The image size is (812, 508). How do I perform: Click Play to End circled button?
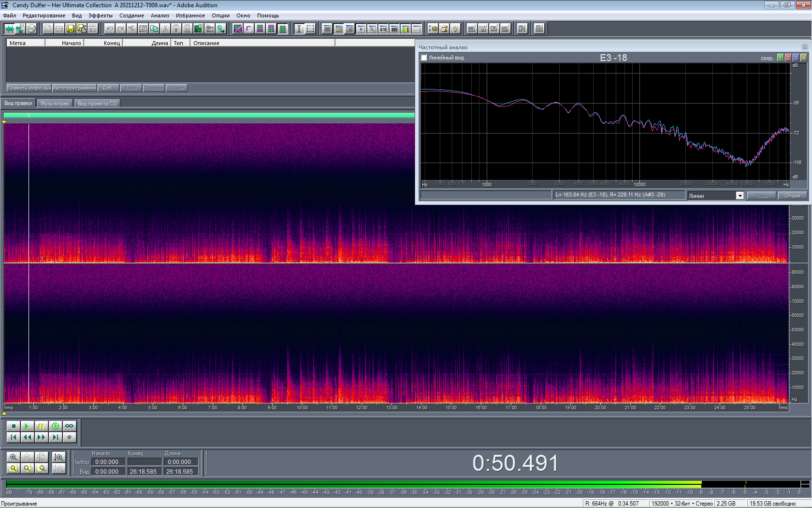click(x=56, y=426)
